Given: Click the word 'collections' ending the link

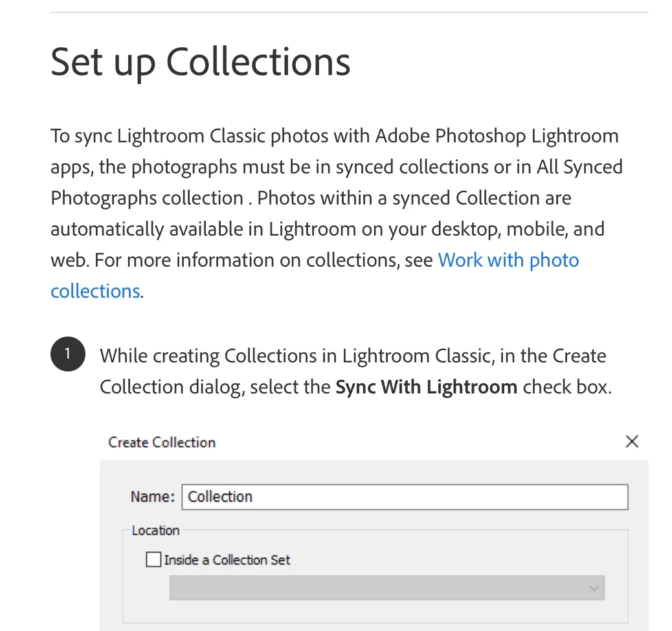Looking at the screenshot, I should pyautogui.click(x=95, y=291).
